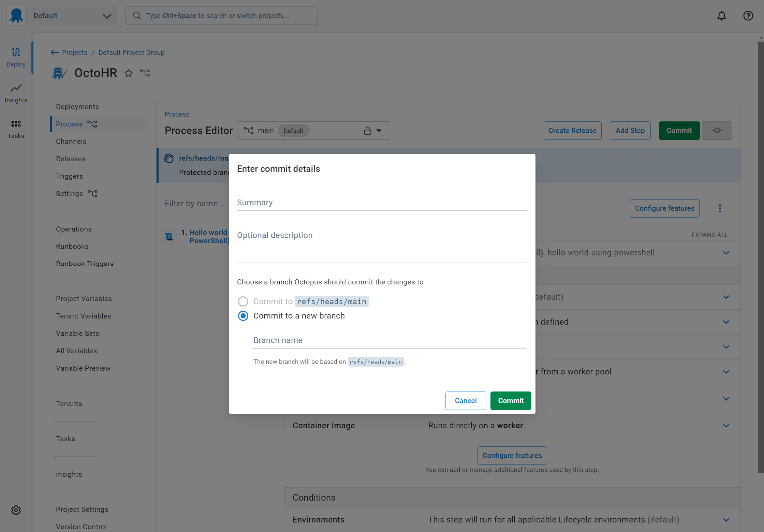The height and width of the screenshot is (532, 764).
Task: Click Add Step button
Action: [630, 131]
